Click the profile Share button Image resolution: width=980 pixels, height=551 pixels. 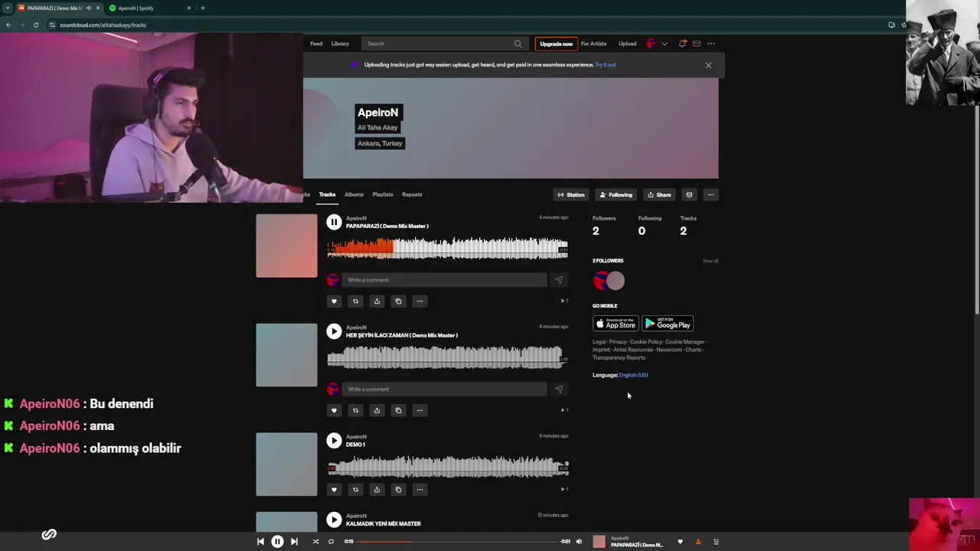point(659,195)
